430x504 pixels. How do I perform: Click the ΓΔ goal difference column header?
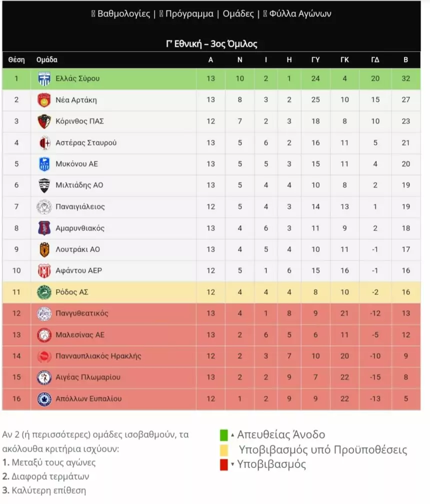tap(375, 60)
